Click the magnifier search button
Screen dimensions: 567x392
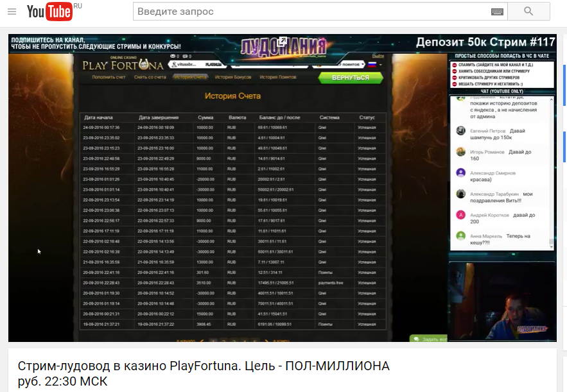point(528,12)
